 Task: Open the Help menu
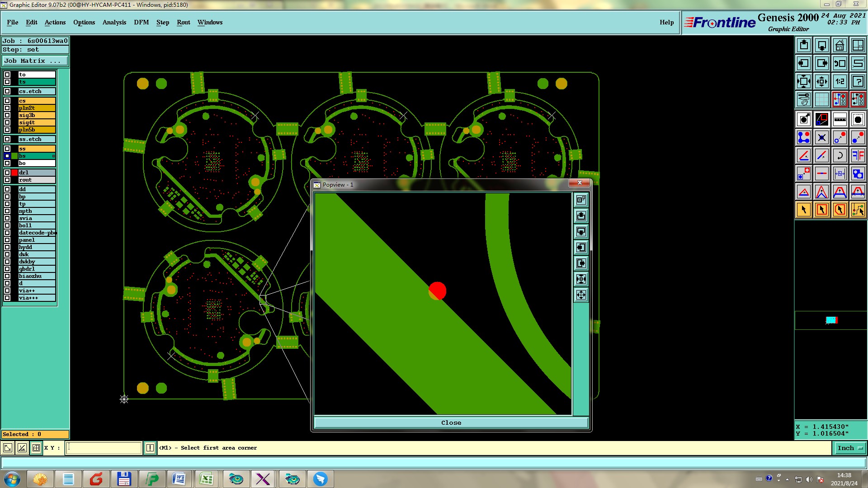coord(666,22)
